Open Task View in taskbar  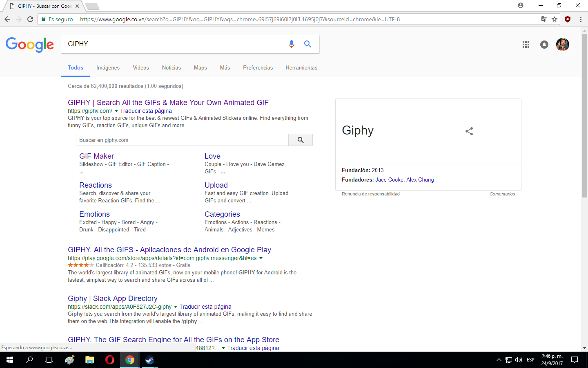(49, 360)
